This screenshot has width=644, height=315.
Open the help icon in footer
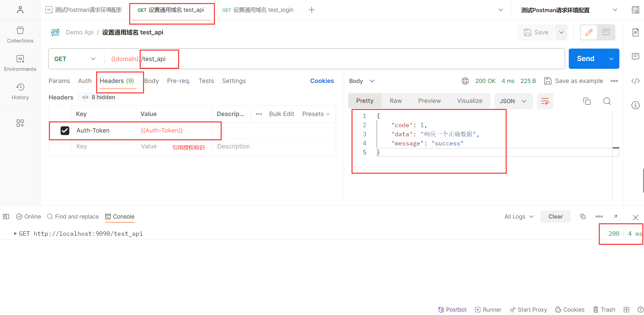click(640, 310)
